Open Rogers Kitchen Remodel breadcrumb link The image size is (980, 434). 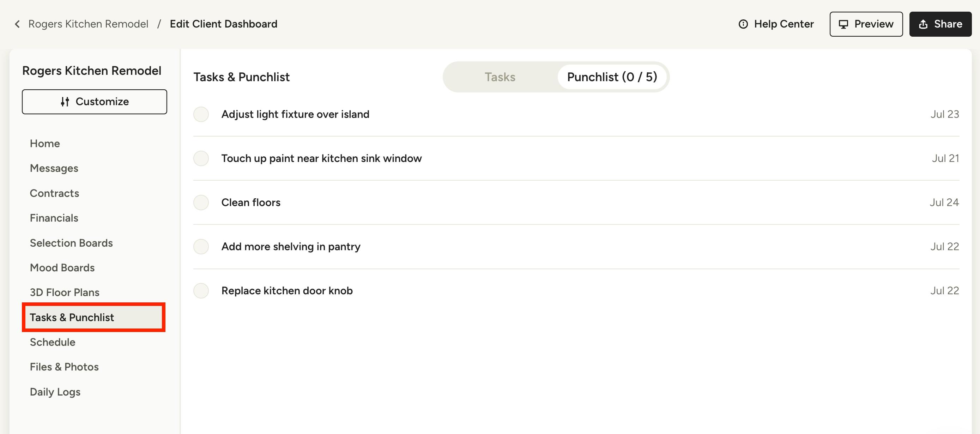[x=88, y=24]
